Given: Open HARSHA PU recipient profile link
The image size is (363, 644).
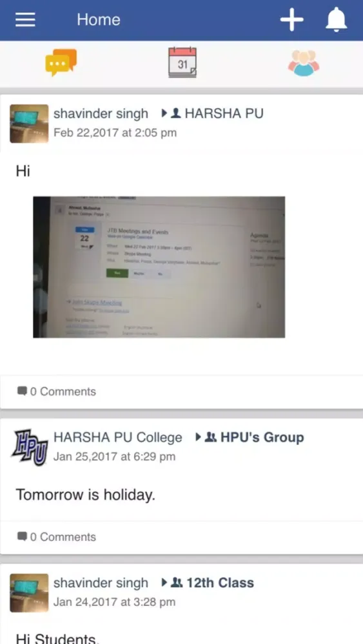Looking at the screenshot, I should pos(224,113).
